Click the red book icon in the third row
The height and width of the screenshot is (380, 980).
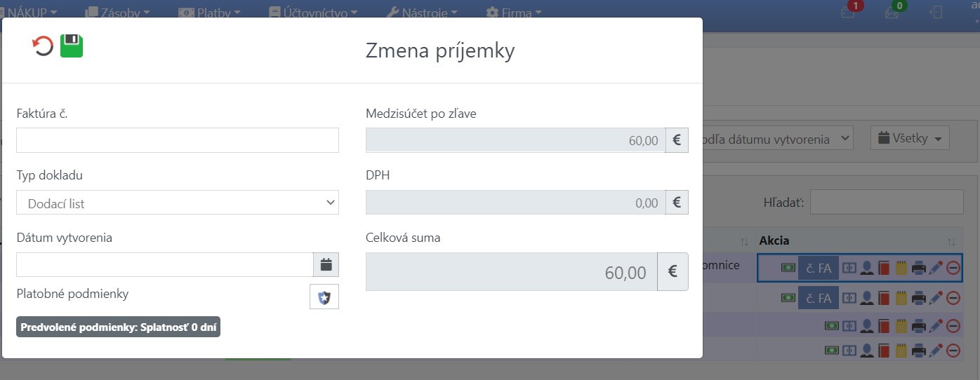click(885, 326)
